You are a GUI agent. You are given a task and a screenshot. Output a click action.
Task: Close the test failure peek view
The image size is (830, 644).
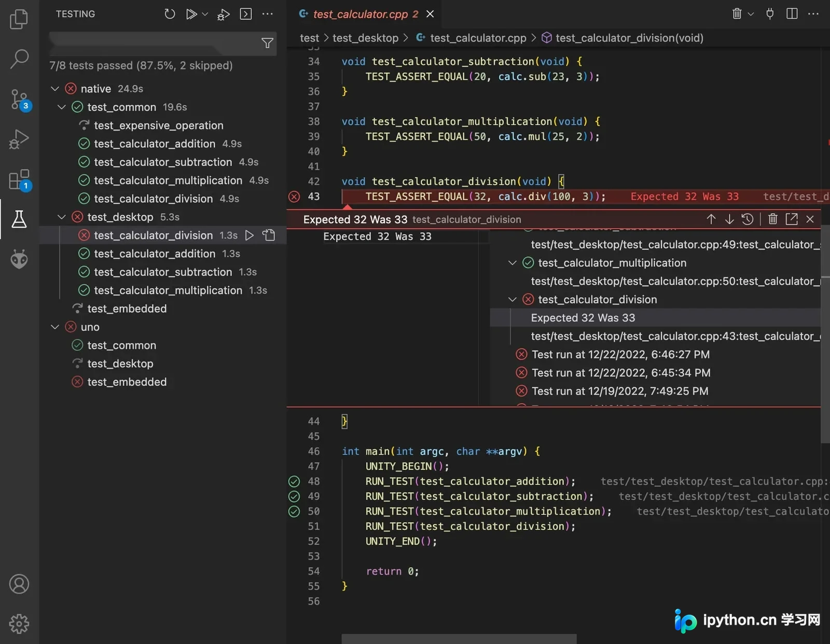point(810,219)
